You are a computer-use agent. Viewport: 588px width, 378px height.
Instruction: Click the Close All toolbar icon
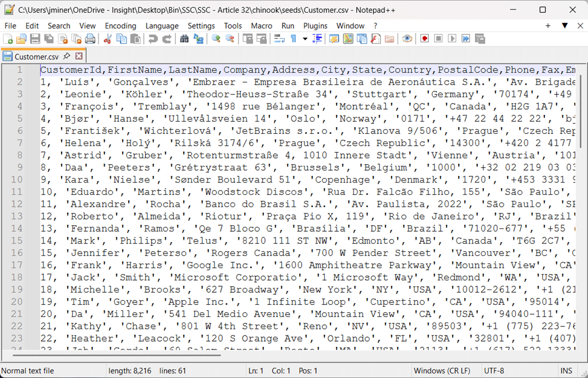(77, 39)
